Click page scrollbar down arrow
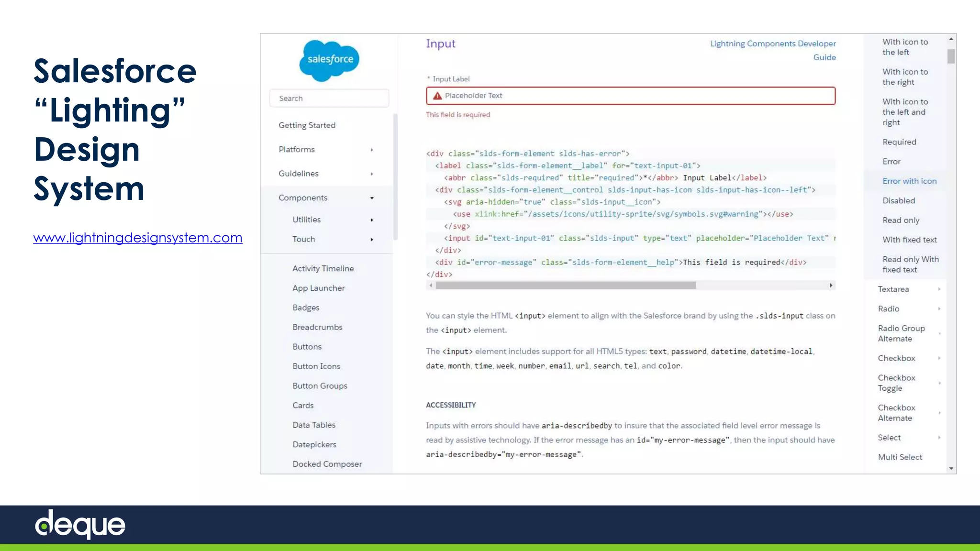 pos(951,469)
